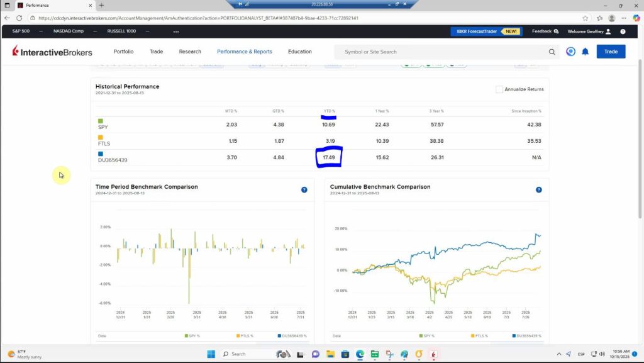This screenshot has height=363, width=644.
Task: Switch to the Performance & Reports tab
Action: [244, 52]
